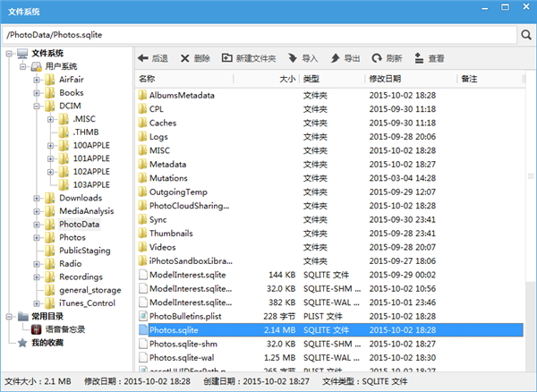Click the 备注 column header
Image resolution: width=537 pixels, height=392 pixels.
(490, 79)
